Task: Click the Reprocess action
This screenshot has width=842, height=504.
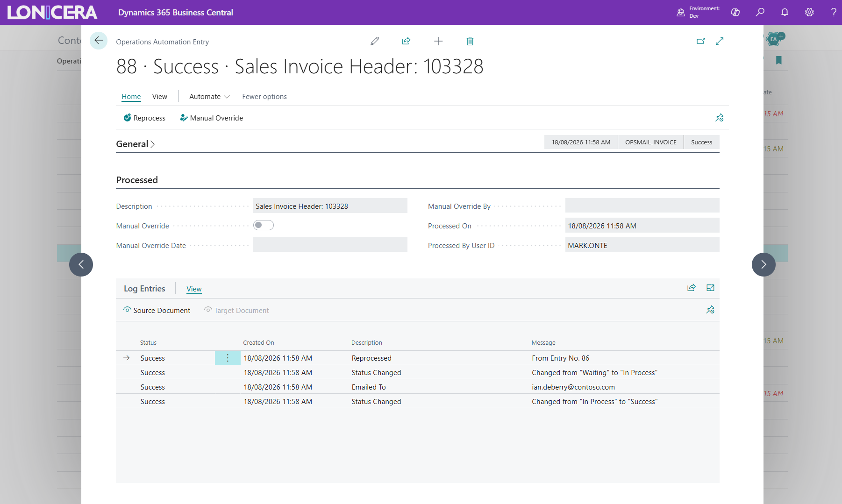Action: [144, 118]
